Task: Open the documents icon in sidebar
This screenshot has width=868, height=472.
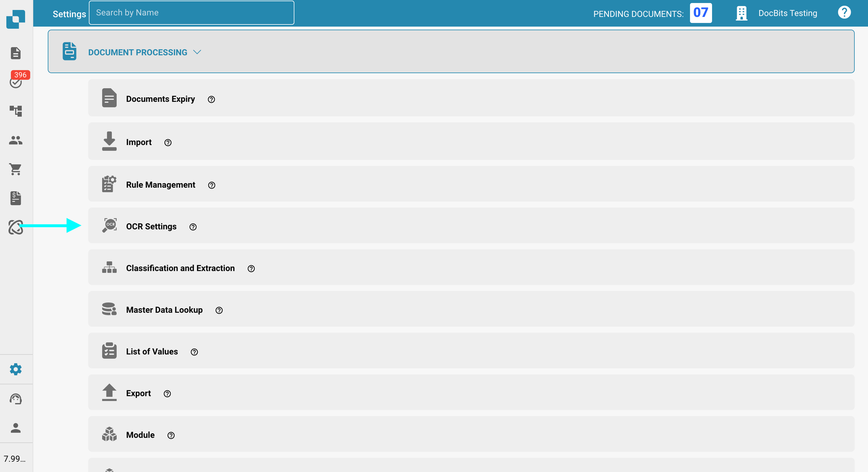Action: pyautogui.click(x=15, y=53)
